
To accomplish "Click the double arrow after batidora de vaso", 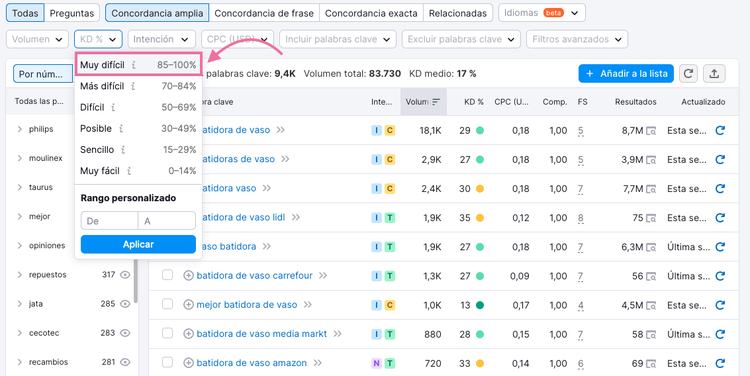I will pyautogui.click(x=280, y=130).
